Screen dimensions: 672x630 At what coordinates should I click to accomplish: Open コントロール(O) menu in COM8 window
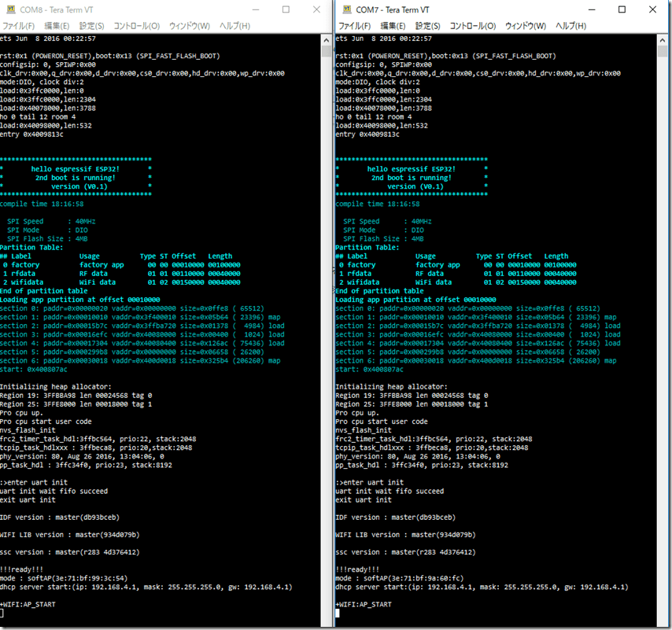tap(137, 26)
